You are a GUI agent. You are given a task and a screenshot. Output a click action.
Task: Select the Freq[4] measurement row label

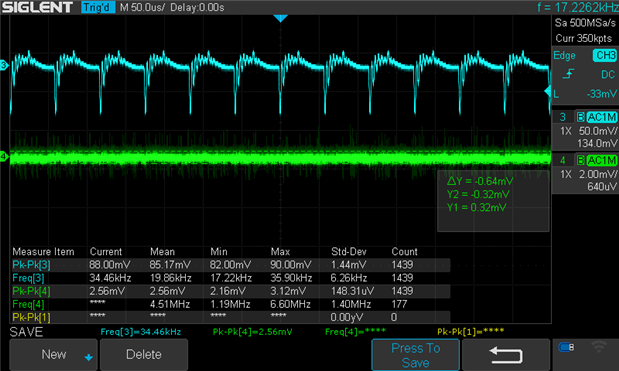click(28, 304)
